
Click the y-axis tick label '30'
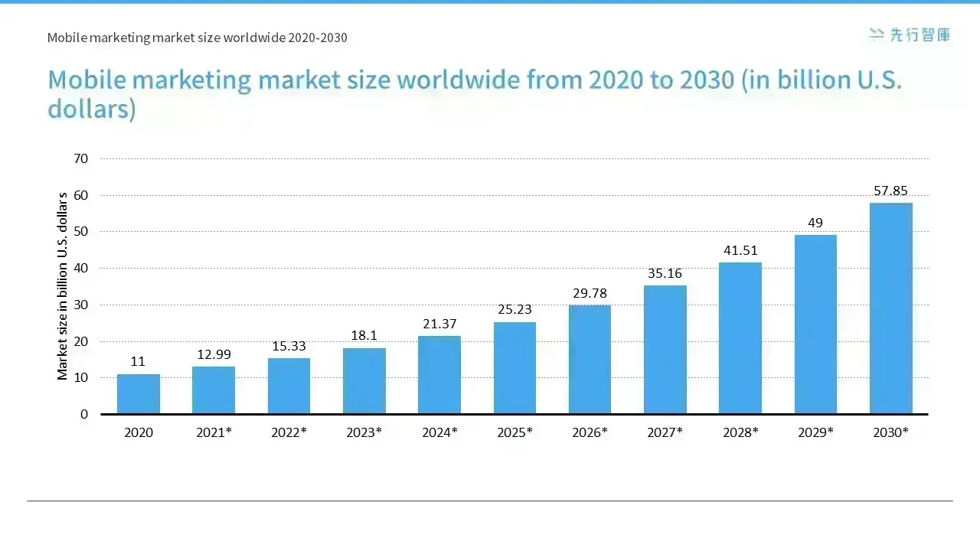[x=80, y=305]
